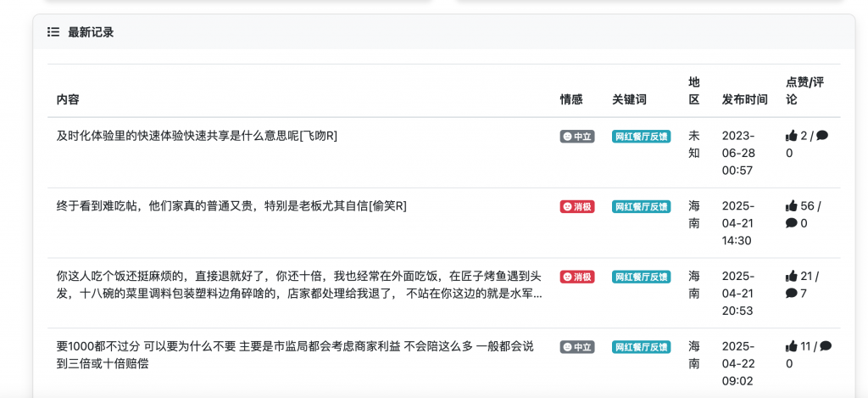Click the 消极 badge in the 匠子烤鱼 row
Image resolution: width=868 pixels, height=398 pixels.
(x=577, y=277)
